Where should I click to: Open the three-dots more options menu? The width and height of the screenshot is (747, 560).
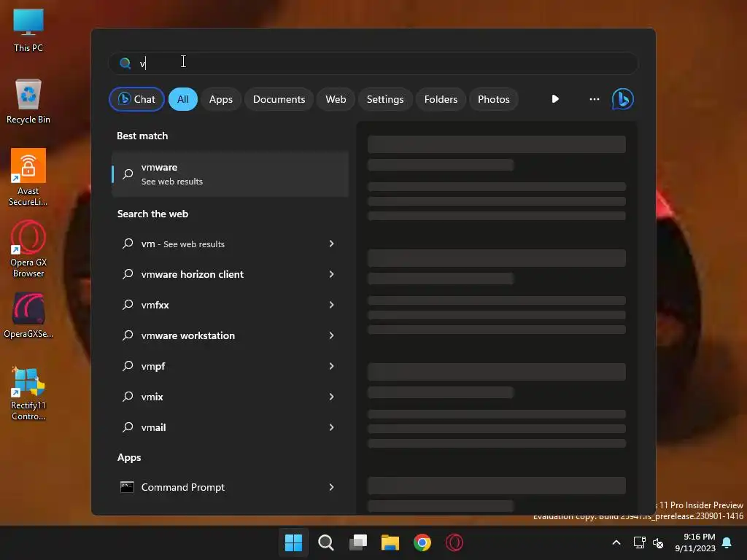(594, 99)
